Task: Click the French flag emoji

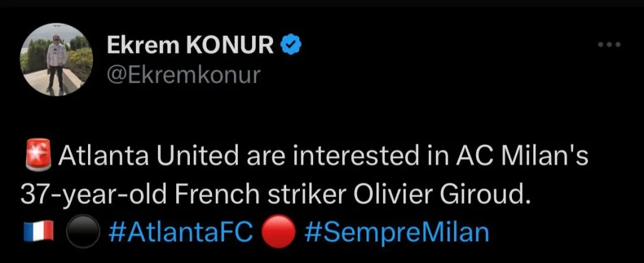Action: 36,233
